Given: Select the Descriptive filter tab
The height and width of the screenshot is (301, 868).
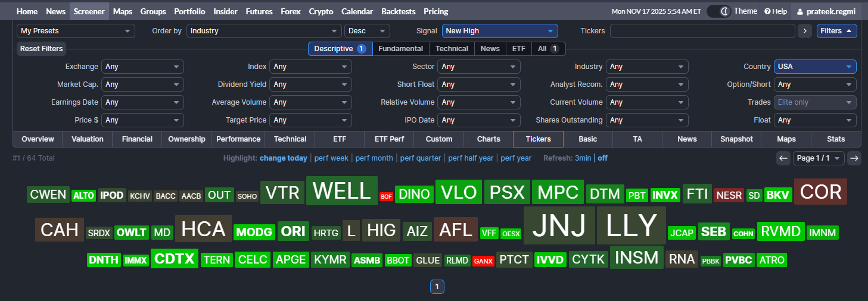Looking at the screenshot, I should (x=340, y=49).
